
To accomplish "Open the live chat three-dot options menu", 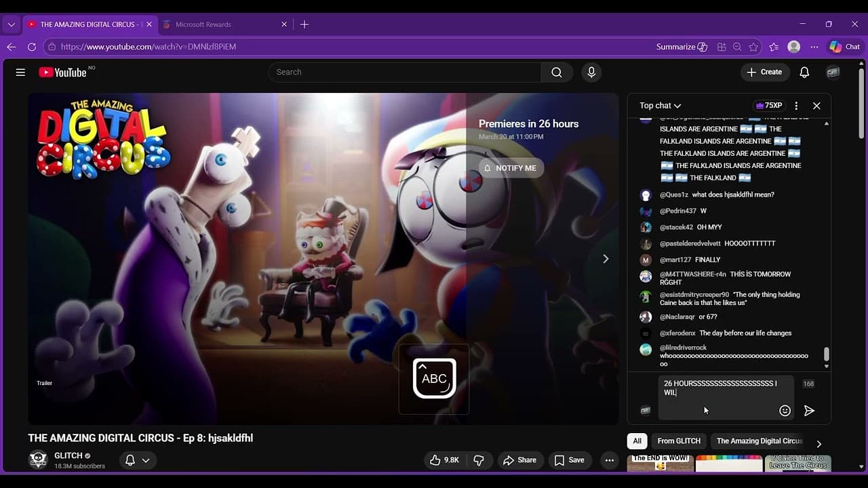I will (796, 106).
